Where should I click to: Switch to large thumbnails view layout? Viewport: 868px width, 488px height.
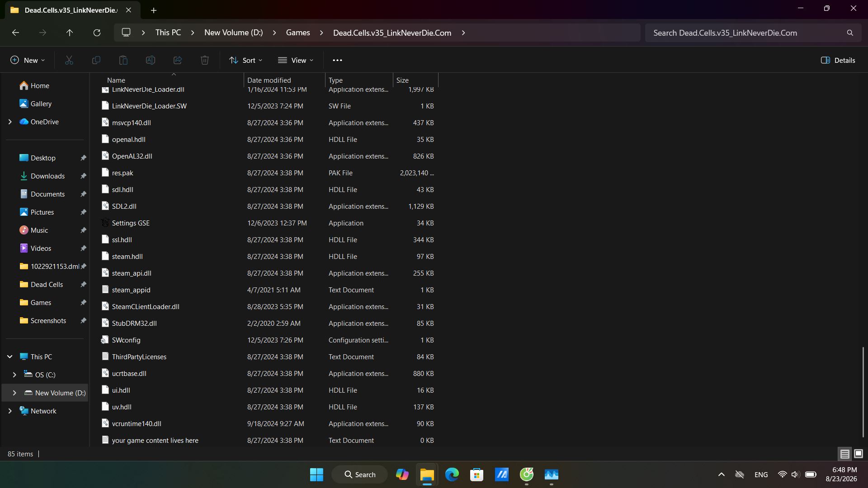coord(858,454)
